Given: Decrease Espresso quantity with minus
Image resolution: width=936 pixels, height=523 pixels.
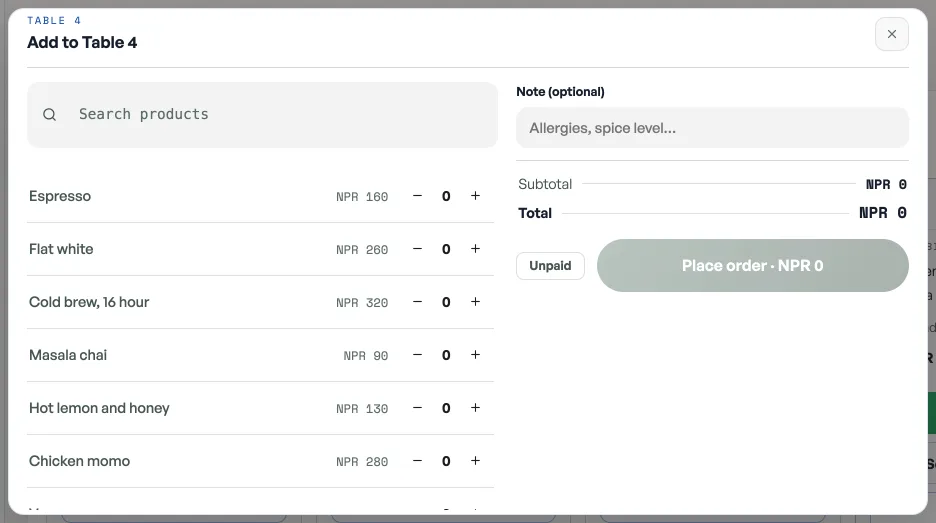Looking at the screenshot, I should point(417,196).
